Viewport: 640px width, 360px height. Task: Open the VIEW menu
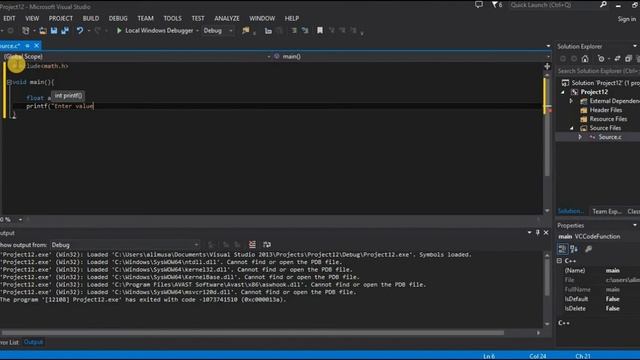tap(32, 18)
